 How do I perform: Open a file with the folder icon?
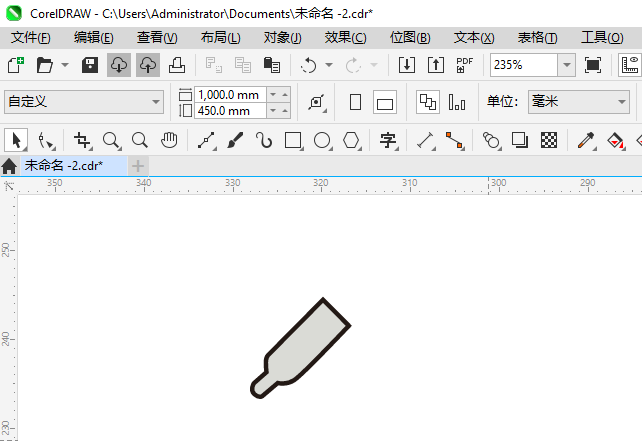45,65
